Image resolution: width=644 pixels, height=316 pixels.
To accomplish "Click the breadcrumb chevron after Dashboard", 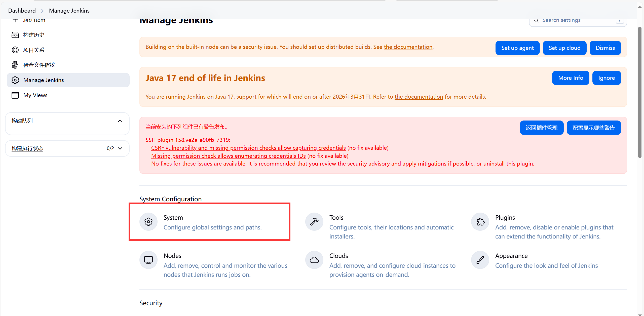I will 42,11.
